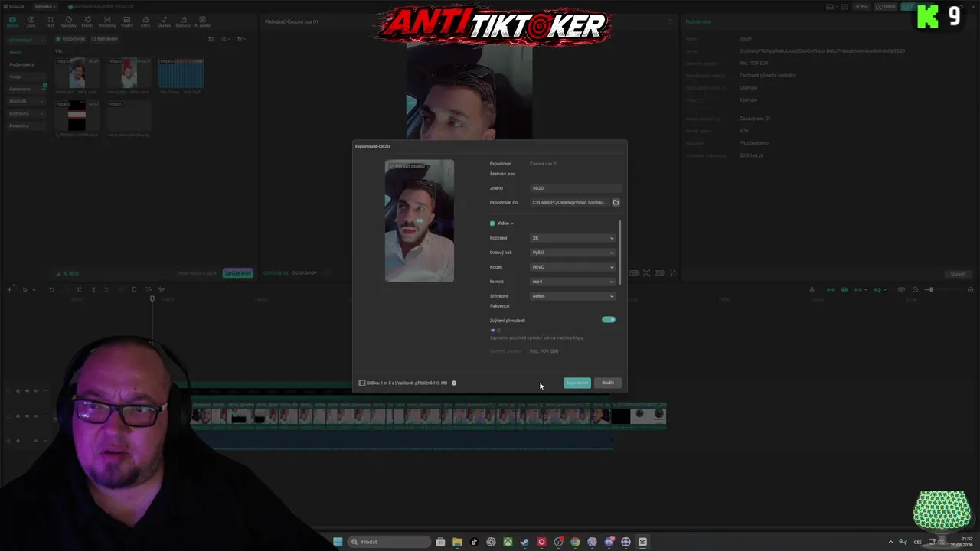The width and height of the screenshot is (980, 551).
Task: Select the first media clip thumbnail
Action: pos(77,73)
